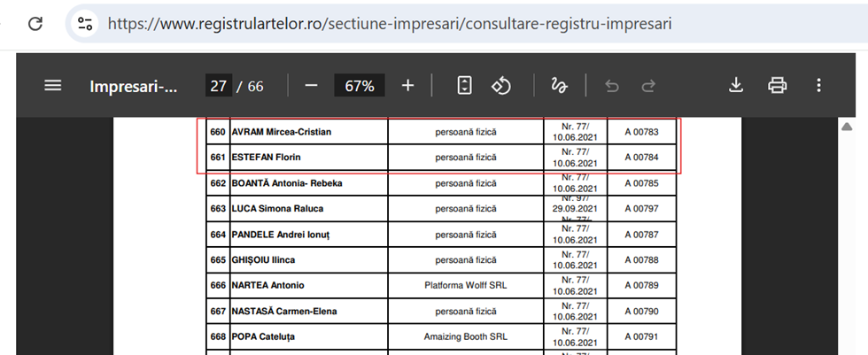Rotate the PDF counterclockwise

(502, 86)
